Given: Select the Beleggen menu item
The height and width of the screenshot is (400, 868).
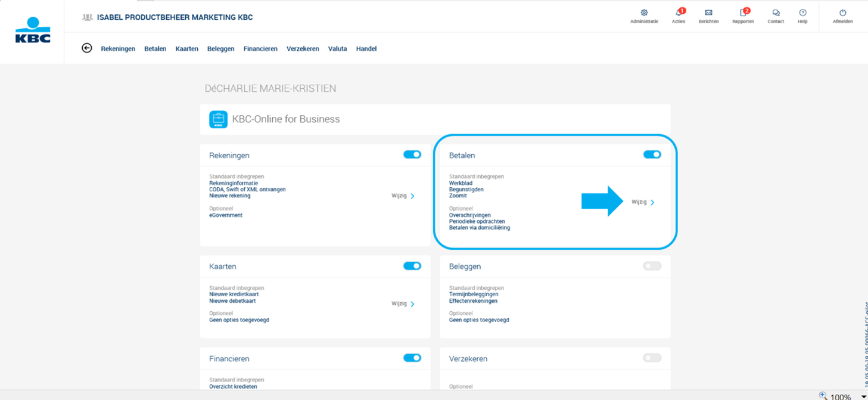Looking at the screenshot, I should 220,48.
